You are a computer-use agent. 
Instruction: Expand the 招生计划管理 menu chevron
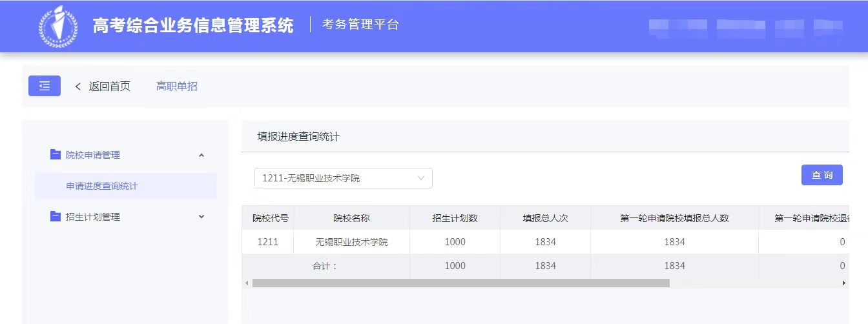tap(201, 217)
